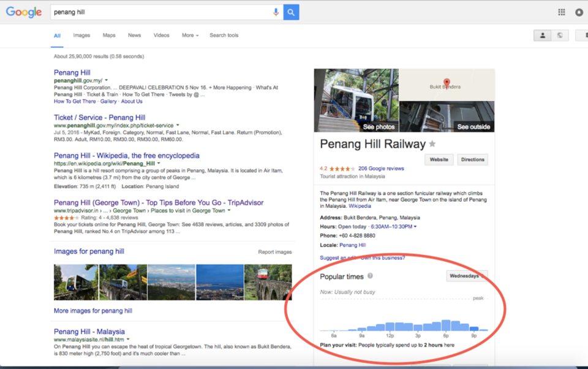Click More images for penang hill
This screenshot has height=369, width=588.
93,311
